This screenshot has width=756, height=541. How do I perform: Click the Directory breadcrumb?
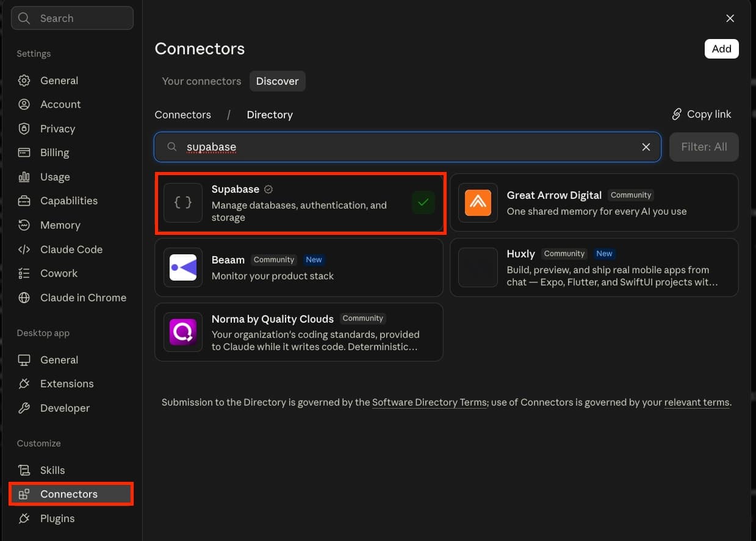tap(270, 115)
